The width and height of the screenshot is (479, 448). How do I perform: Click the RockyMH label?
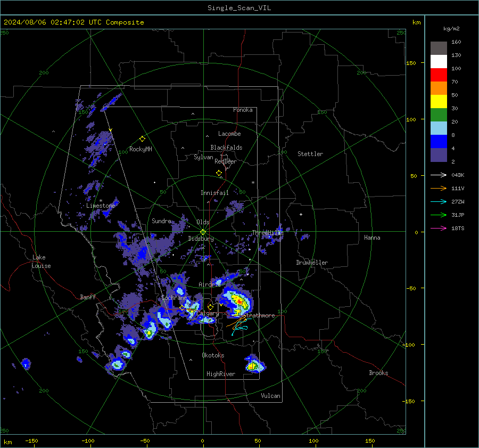click(x=141, y=149)
